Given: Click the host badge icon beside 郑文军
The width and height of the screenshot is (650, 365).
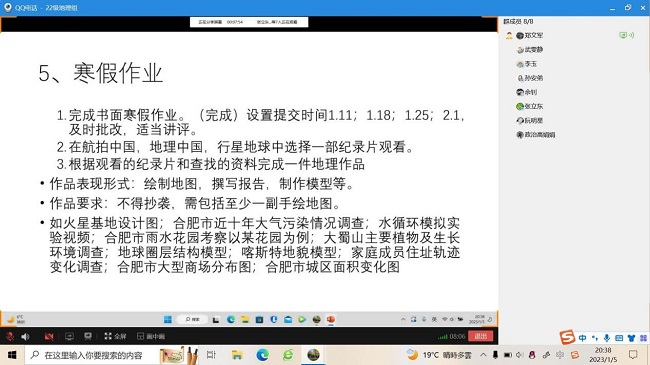Looking at the screenshot, I should click(x=509, y=36).
